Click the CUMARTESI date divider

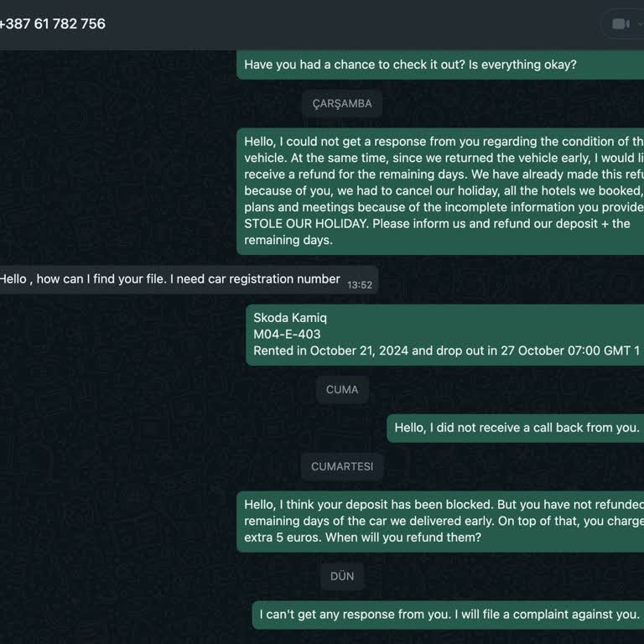click(341, 466)
